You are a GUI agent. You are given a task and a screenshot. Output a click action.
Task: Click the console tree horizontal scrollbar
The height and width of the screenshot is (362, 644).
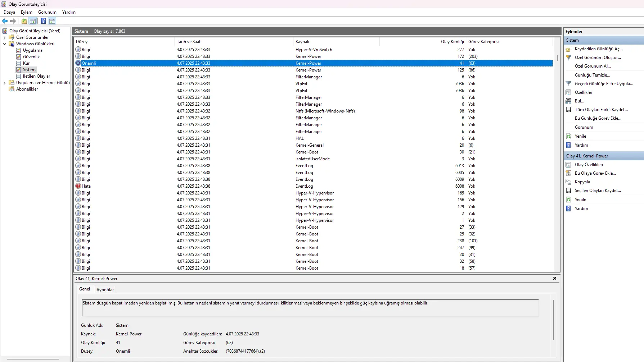[x=33, y=359]
